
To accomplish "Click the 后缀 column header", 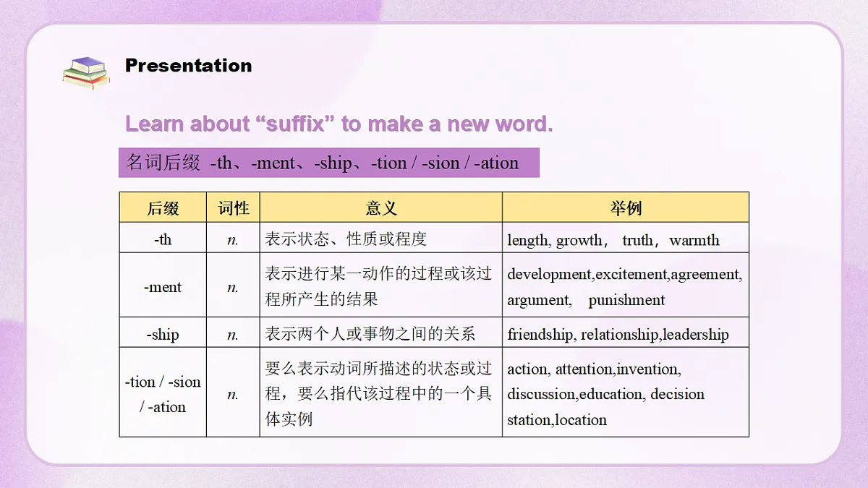I will (x=163, y=207).
